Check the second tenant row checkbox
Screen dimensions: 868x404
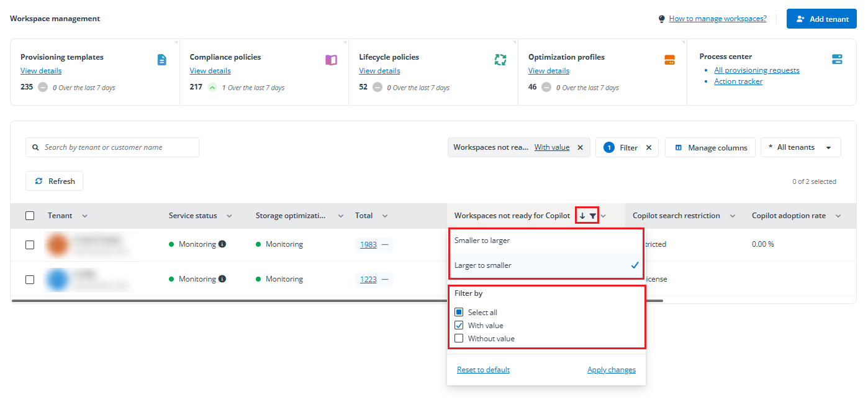point(30,279)
